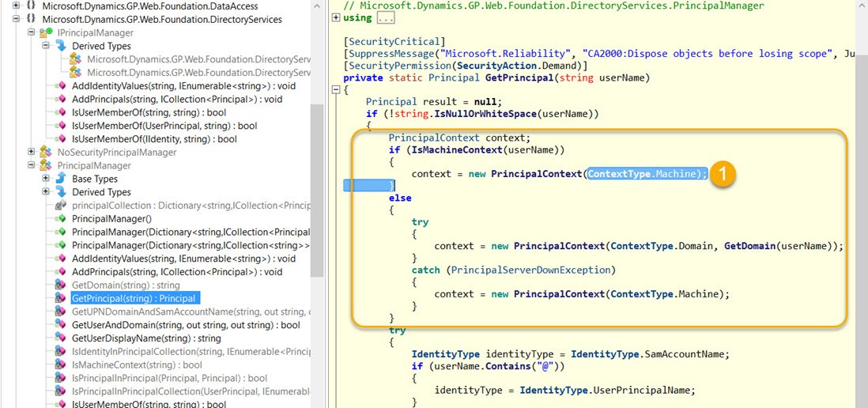868x408 pixels.
Task: Select NoSecurityPrincipalManager in the tree
Action: [x=117, y=153]
